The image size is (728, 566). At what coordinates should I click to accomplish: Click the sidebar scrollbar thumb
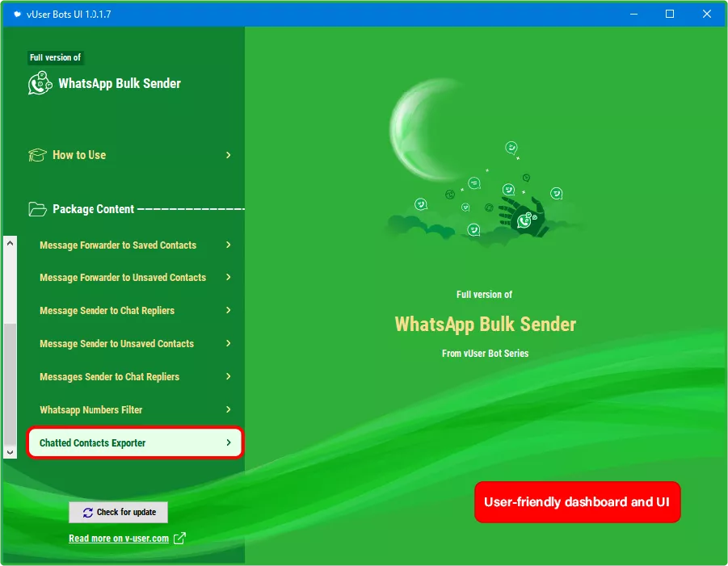coord(11,384)
